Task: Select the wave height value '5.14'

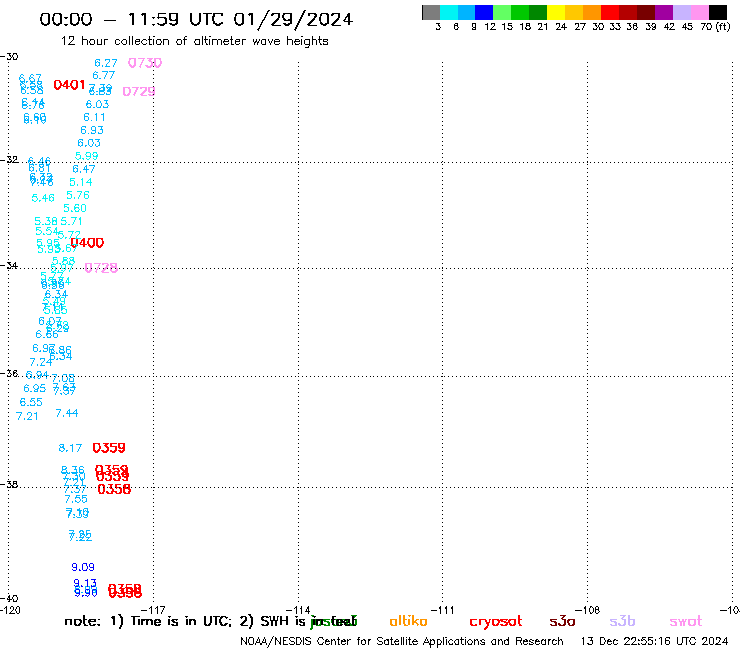Action: coord(81,182)
